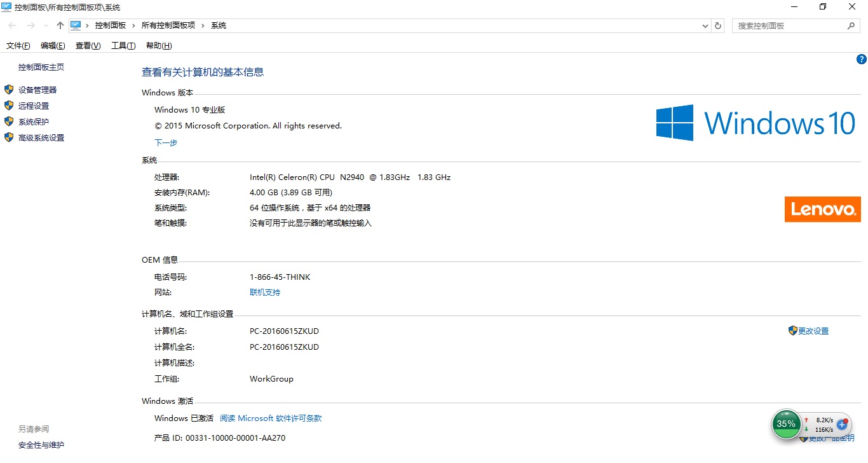Expand chevron before 控制面板 breadcrumb
Screen dimensions: 868x463
(88, 25)
